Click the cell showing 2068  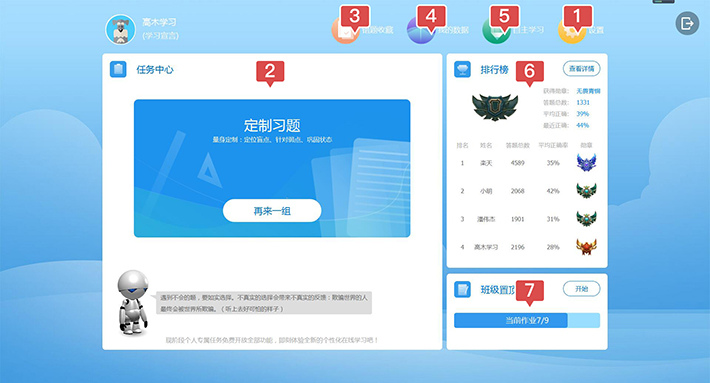click(x=518, y=191)
